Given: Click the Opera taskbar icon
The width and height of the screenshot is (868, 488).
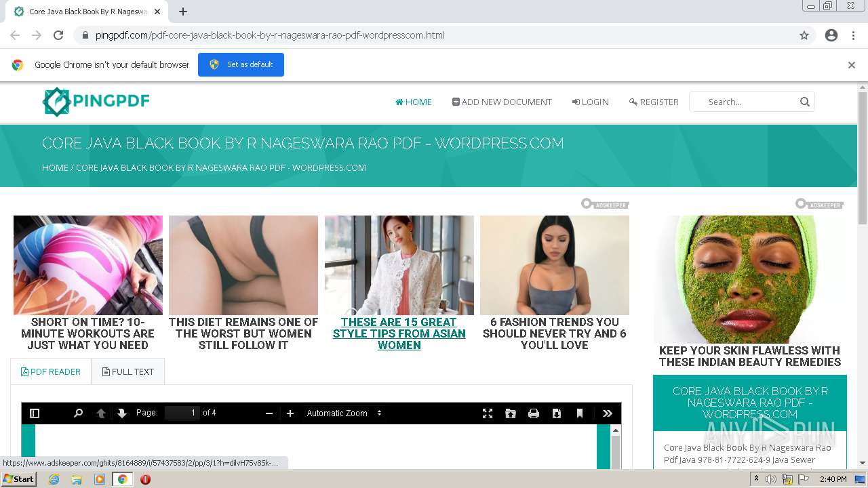Looking at the screenshot, I should (145, 479).
